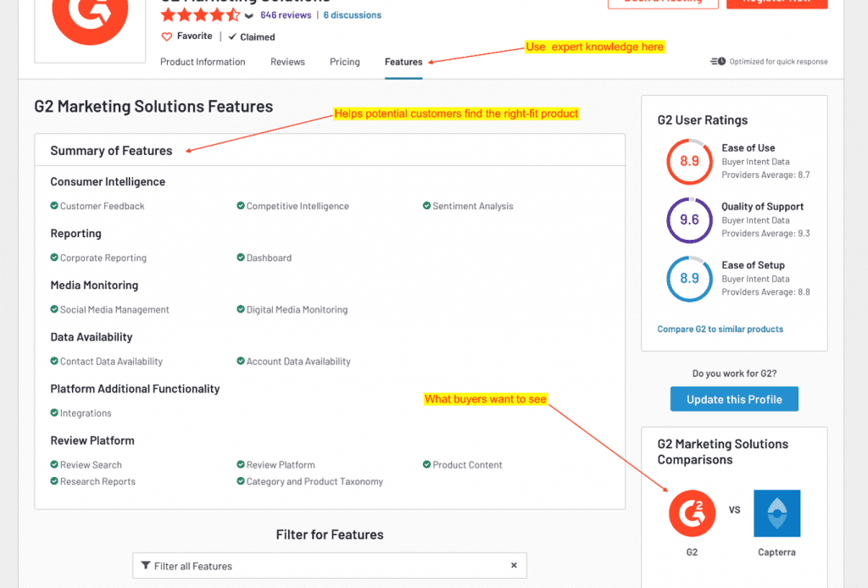Click the G2 User Ratings heading

pos(703,120)
